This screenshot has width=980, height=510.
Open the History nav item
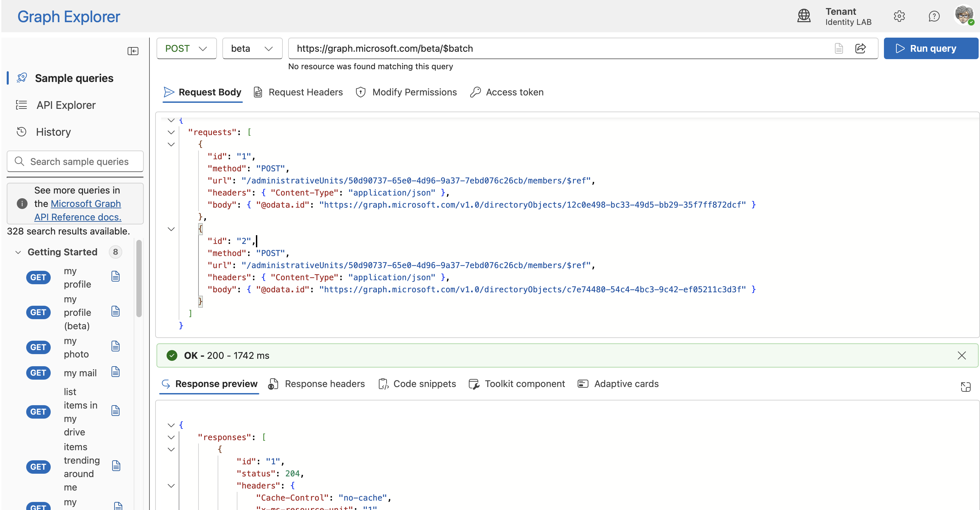pos(53,132)
